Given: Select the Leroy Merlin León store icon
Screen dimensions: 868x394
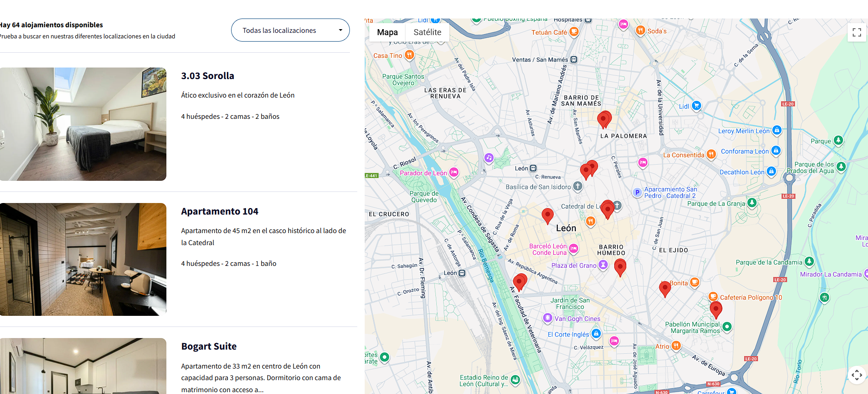Looking at the screenshot, I should [x=777, y=130].
